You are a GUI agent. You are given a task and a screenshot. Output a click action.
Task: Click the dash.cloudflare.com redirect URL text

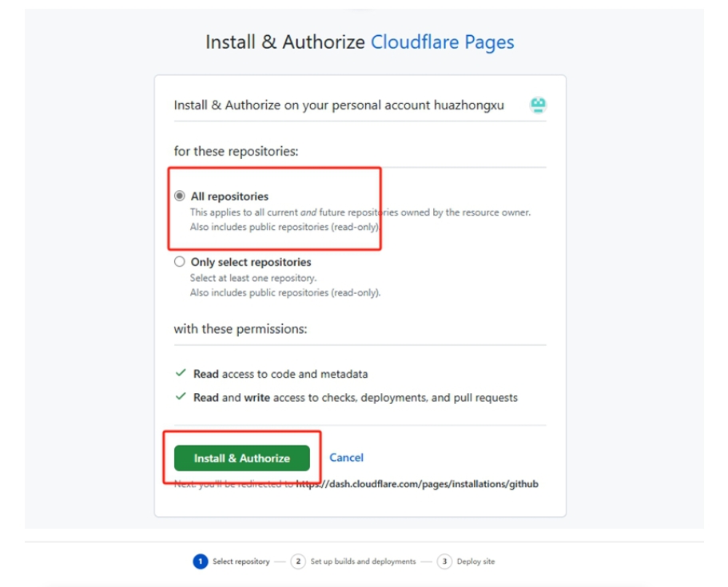pos(417,484)
